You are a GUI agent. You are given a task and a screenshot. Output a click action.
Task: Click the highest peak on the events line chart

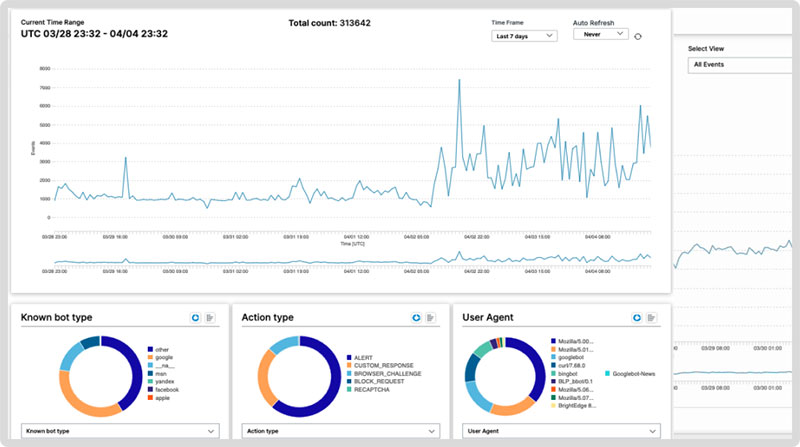(x=459, y=80)
